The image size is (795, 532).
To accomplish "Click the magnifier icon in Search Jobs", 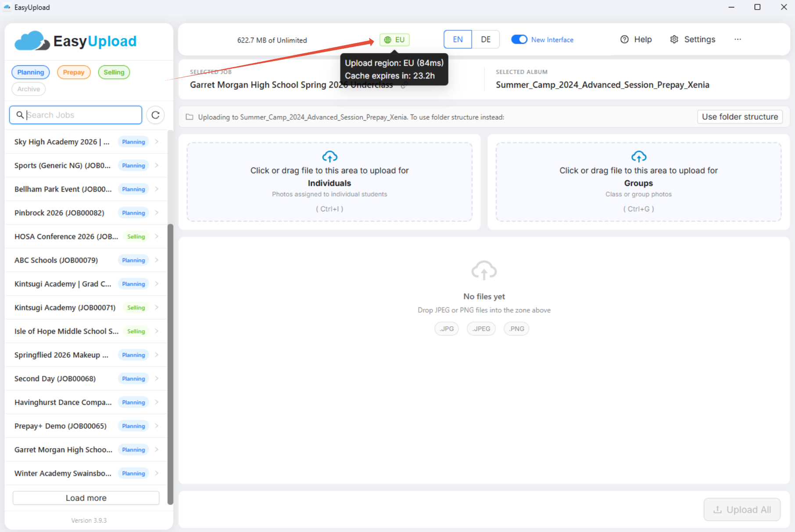I will [x=20, y=115].
